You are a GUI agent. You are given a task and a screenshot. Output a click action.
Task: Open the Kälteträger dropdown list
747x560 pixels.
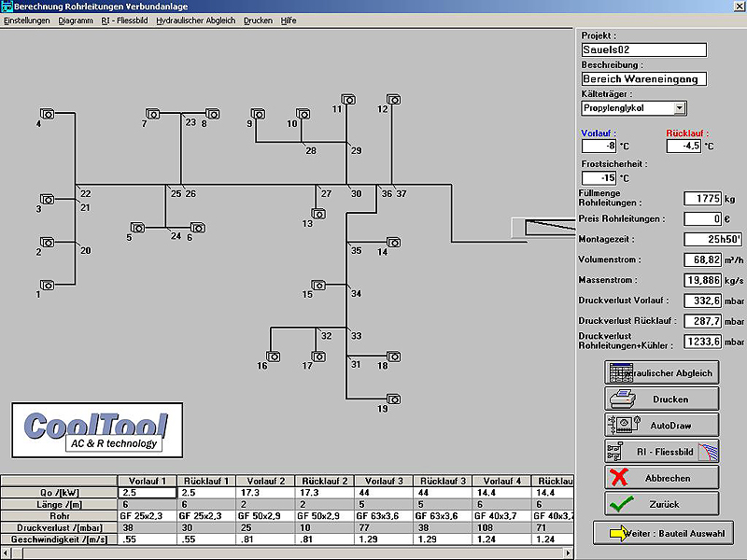[679, 108]
